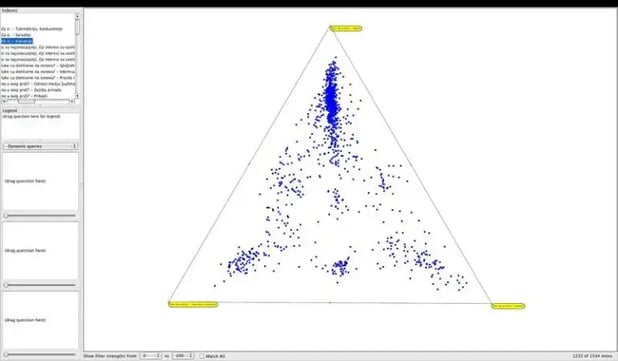Click the third "drag question here" query box
This screenshot has width=618, height=361.
pos(40,320)
